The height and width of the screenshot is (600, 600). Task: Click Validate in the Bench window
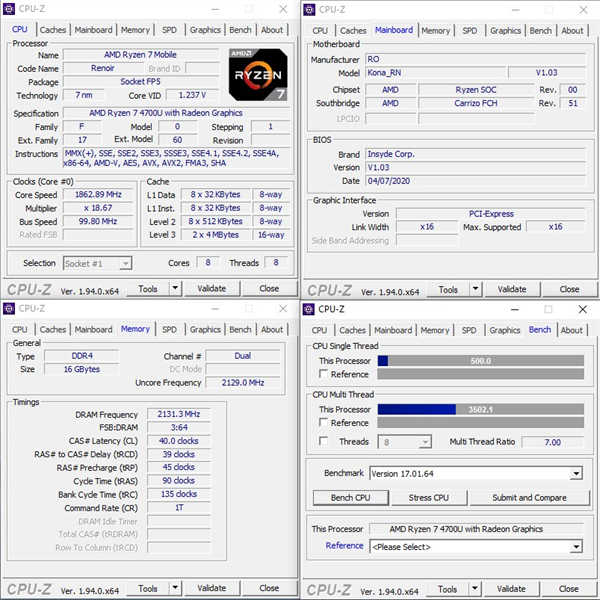coord(511,589)
